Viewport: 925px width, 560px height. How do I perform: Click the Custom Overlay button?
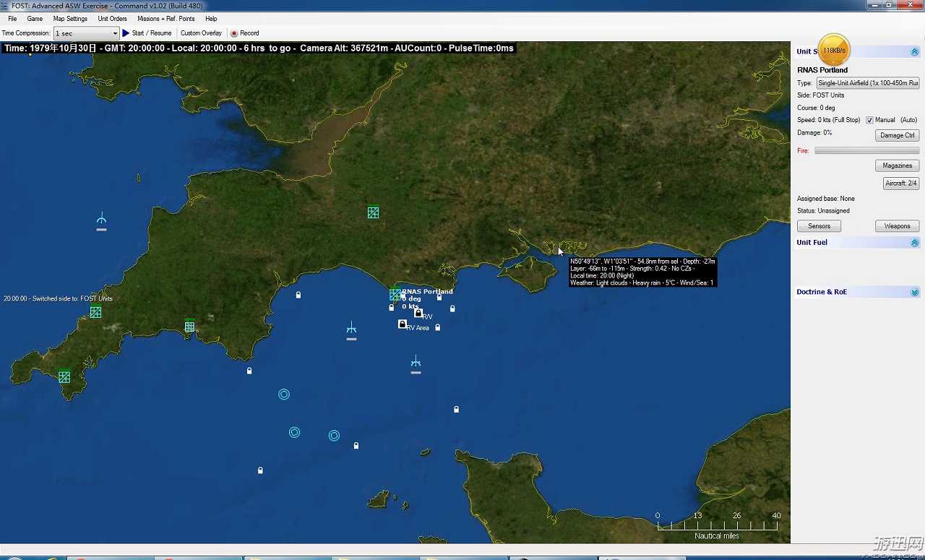[201, 33]
